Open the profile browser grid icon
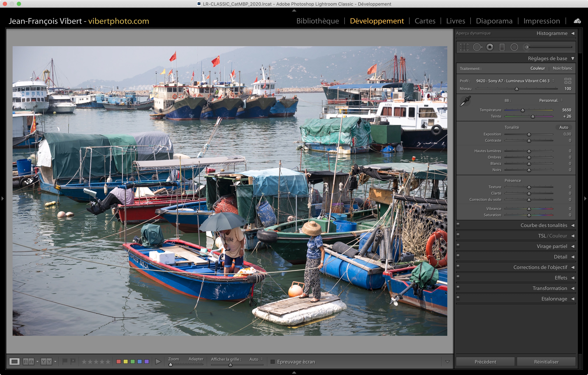 (x=568, y=81)
